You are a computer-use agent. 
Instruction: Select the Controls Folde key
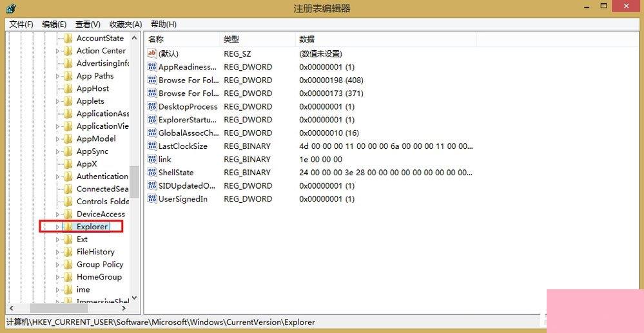click(102, 202)
